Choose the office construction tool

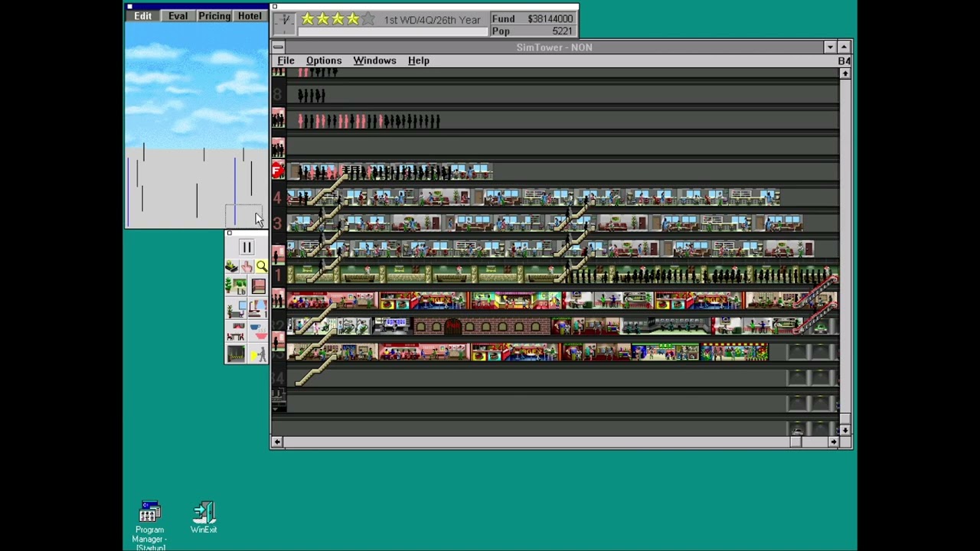point(236,308)
